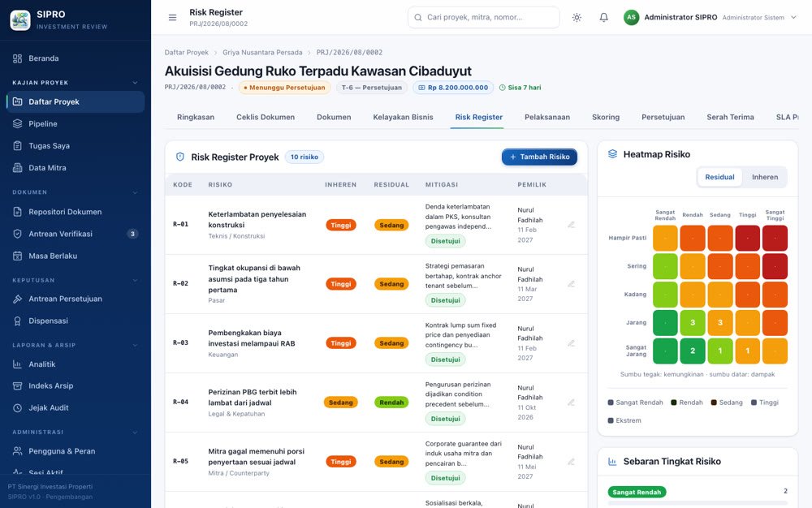The image size is (812, 508).
Task: Open the notifications bell icon
Action: point(604,18)
